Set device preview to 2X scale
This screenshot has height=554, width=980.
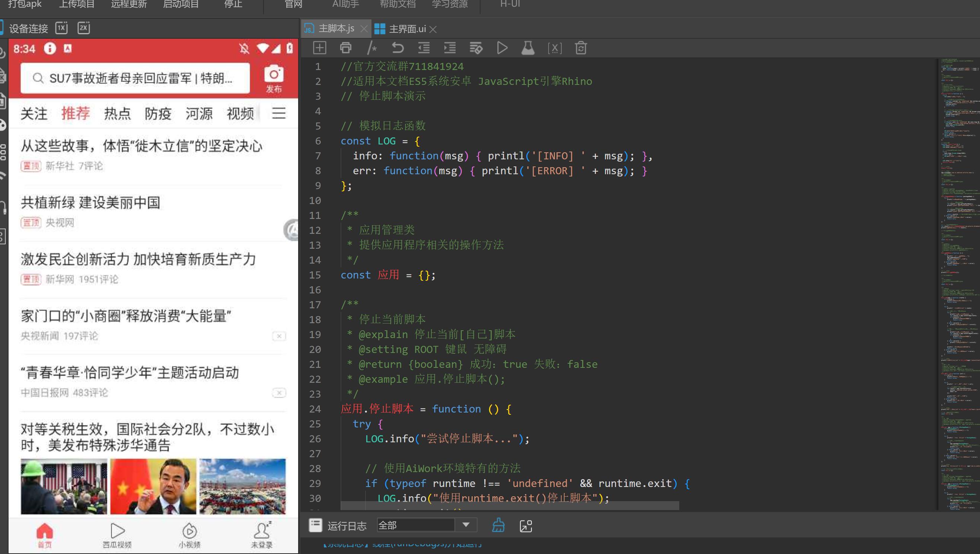(84, 28)
